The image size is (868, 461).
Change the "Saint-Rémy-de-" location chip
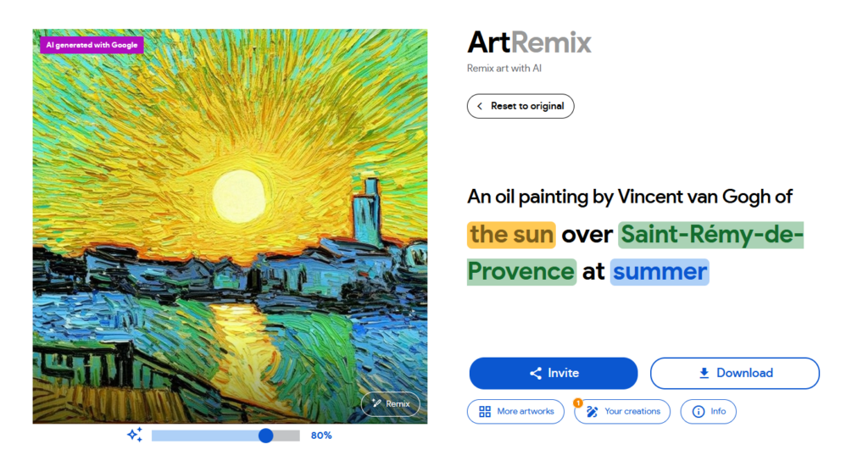pos(711,234)
